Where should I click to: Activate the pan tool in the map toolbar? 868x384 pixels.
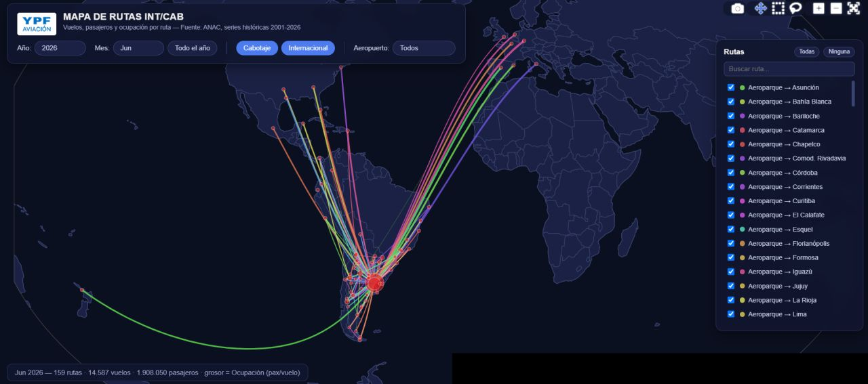[x=761, y=8]
